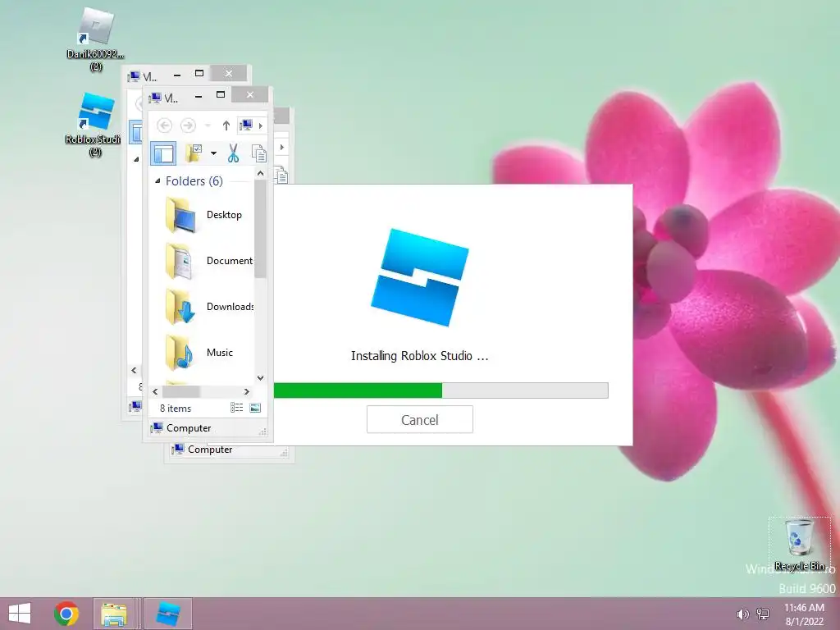Toggle navigation pane in the back Explorer window
Viewport: 840px width, 630px height.
coord(136,132)
